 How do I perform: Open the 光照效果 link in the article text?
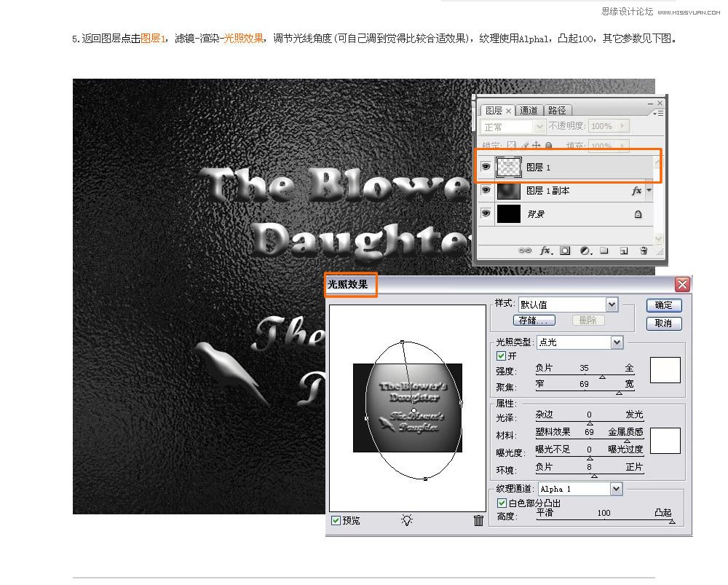click(x=244, y=38)
